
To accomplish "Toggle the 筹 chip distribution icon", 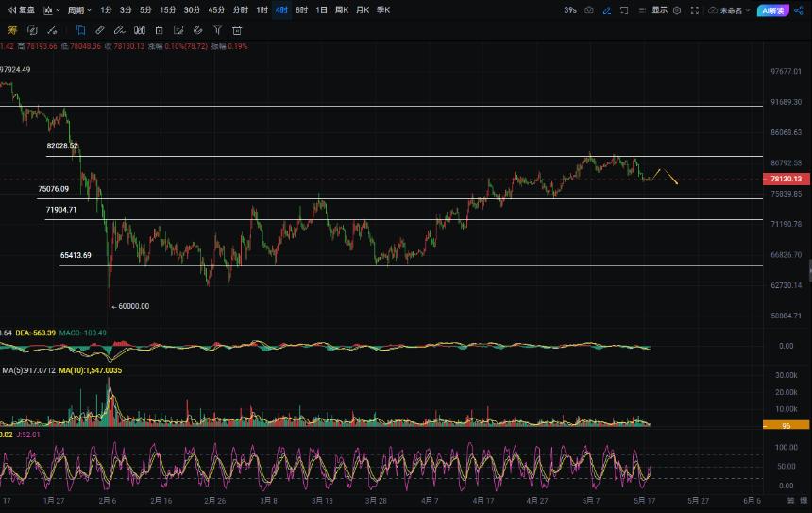I will pyautogui.click(x=12, y=30).
